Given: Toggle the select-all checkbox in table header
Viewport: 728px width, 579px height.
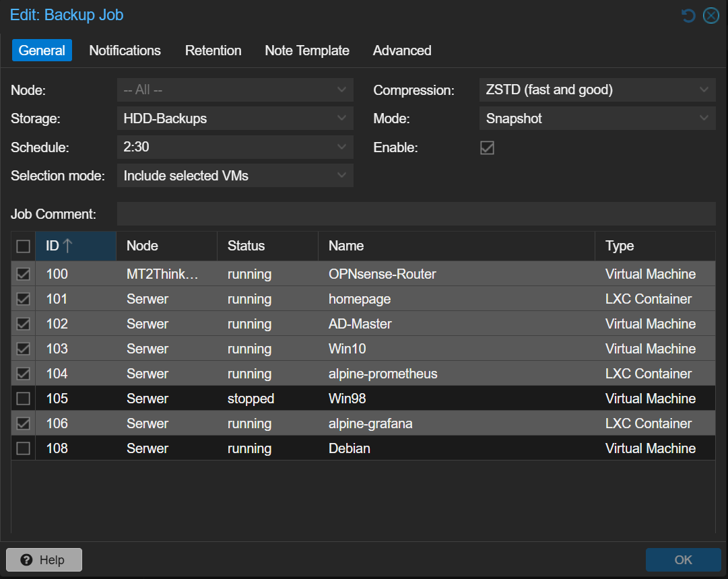Looking at the screenshot, I should (x=23, y=246).
